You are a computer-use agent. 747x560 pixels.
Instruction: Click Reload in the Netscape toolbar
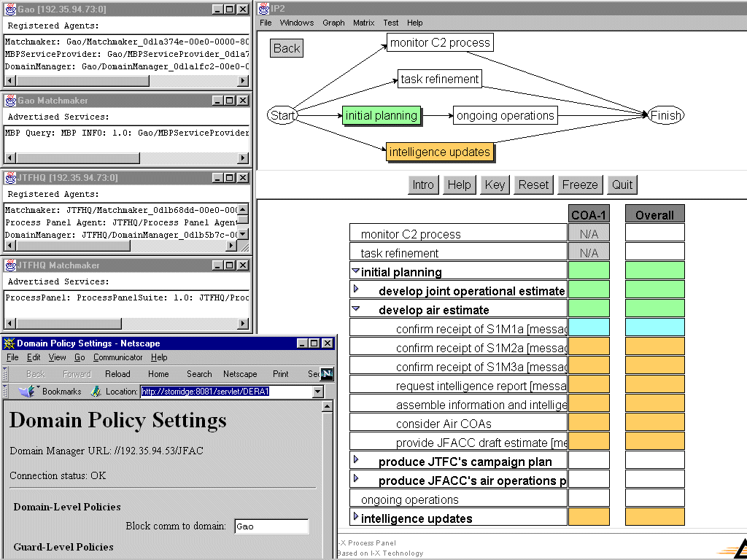click(117, 374)
